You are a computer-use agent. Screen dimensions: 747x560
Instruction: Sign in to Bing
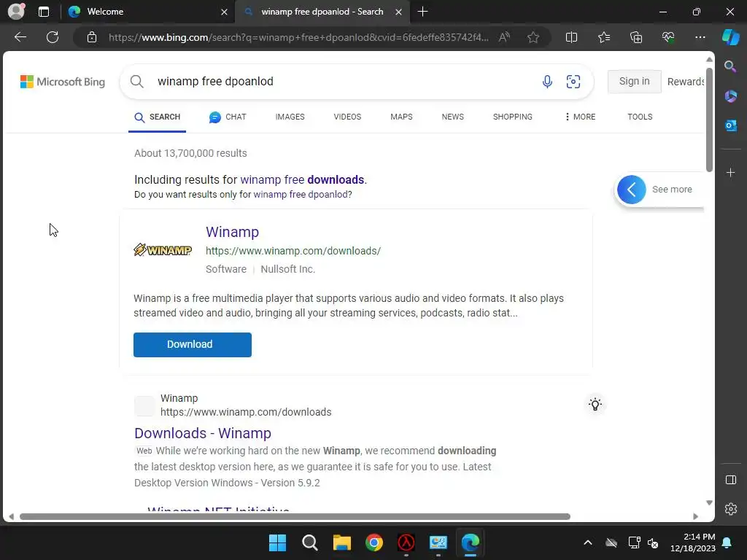[634, 82]
